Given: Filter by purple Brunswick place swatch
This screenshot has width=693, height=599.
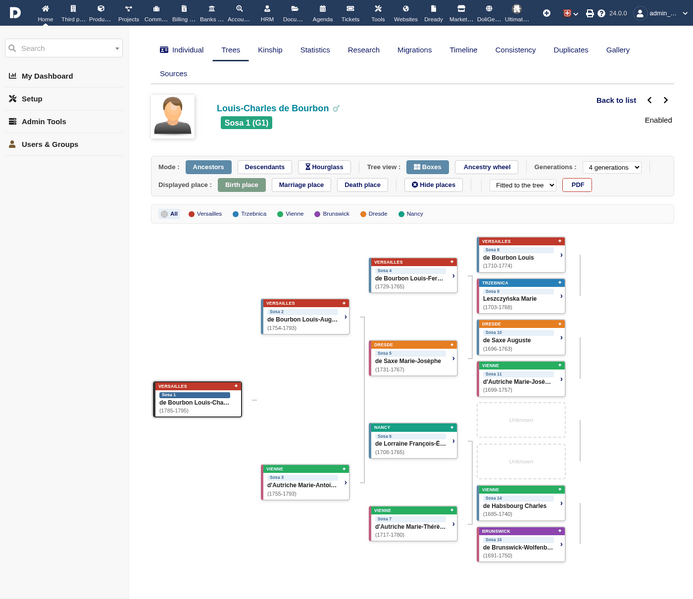Looking at the screenshot, I should coord(317,214).
